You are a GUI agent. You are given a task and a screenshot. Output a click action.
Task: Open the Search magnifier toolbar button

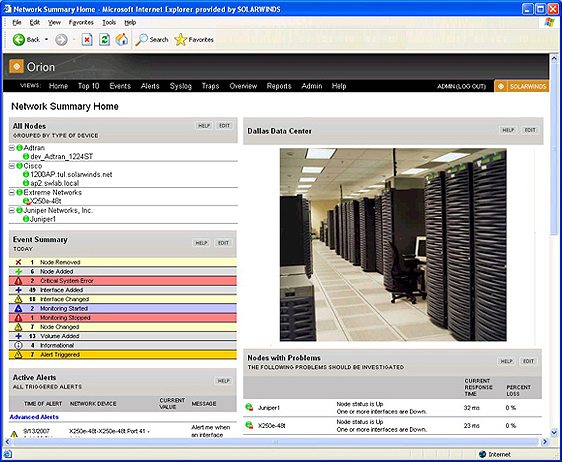(152, 39)
